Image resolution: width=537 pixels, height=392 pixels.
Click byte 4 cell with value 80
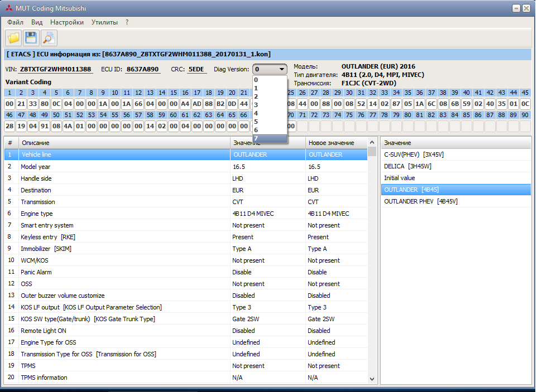[45, 104]
